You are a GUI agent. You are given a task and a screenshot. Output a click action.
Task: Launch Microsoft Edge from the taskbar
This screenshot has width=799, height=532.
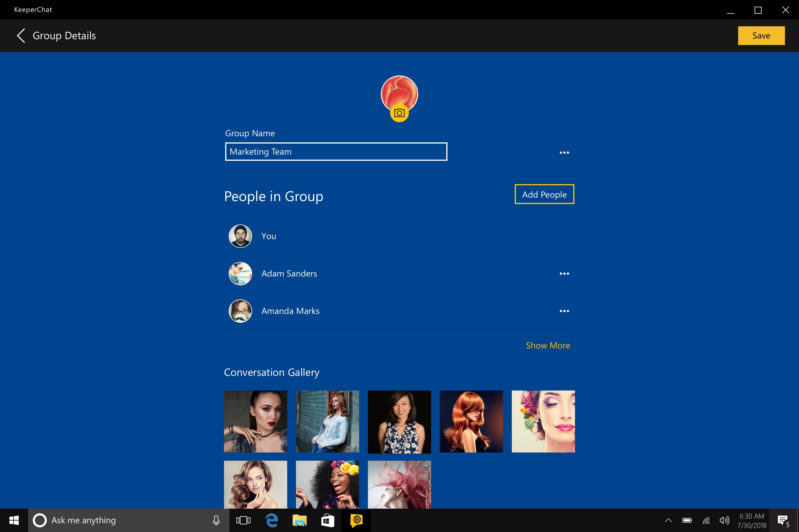click(271, 520)
